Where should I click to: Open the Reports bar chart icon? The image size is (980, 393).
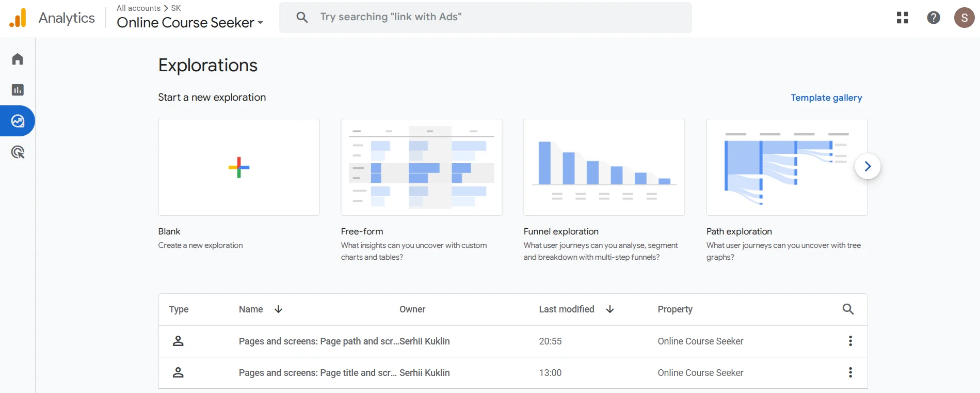[x=18, y=90]
